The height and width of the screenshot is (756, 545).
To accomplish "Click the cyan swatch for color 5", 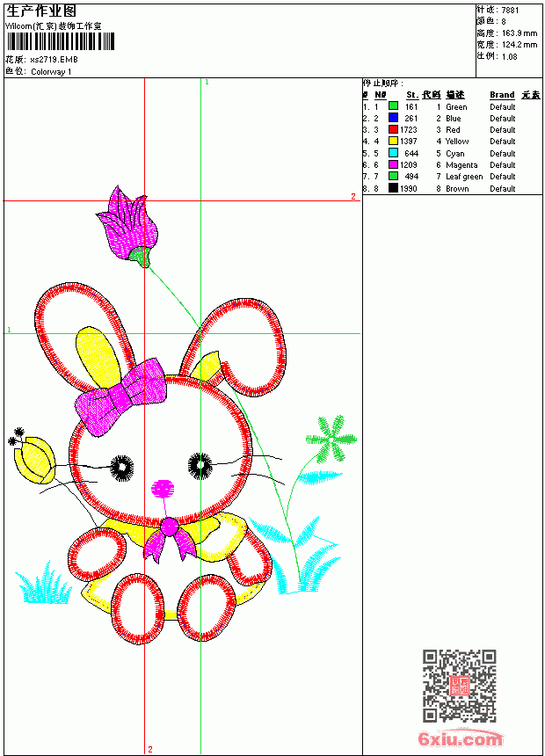I will (393, 153).
